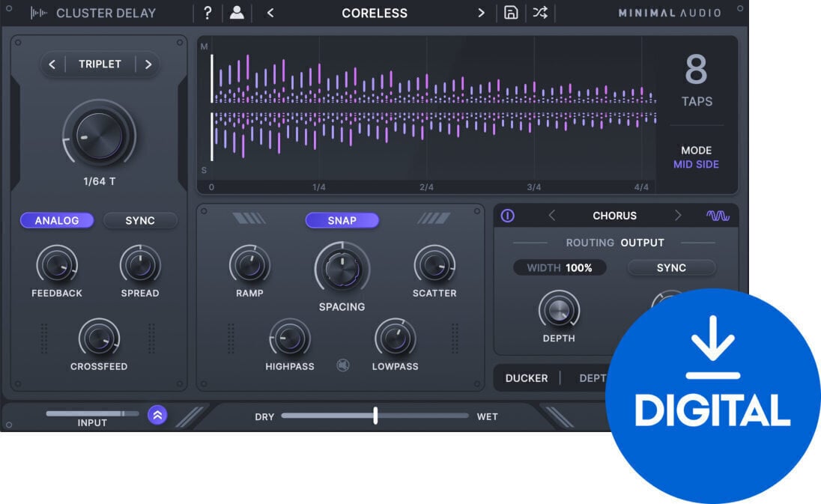Click the dotted grip left of HIGHPASS
Screen dimensions: 821x504
pyautogui.click(x=231, y=338)
